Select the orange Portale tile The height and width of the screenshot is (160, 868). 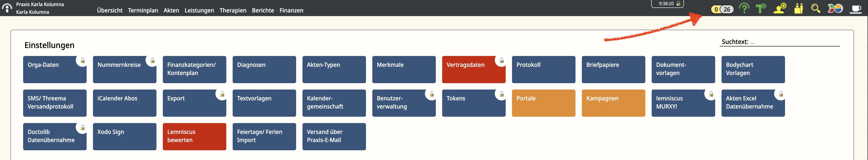point(544,103)
